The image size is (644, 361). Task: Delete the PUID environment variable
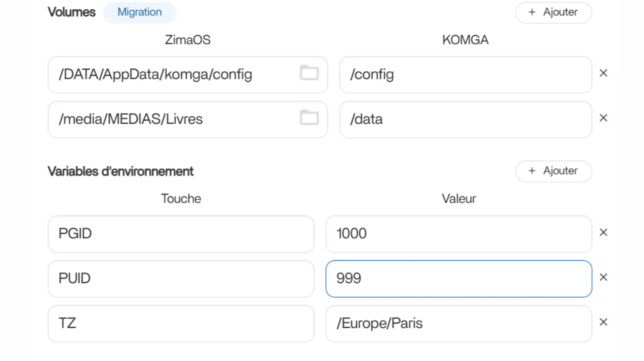tap(603, 277)
